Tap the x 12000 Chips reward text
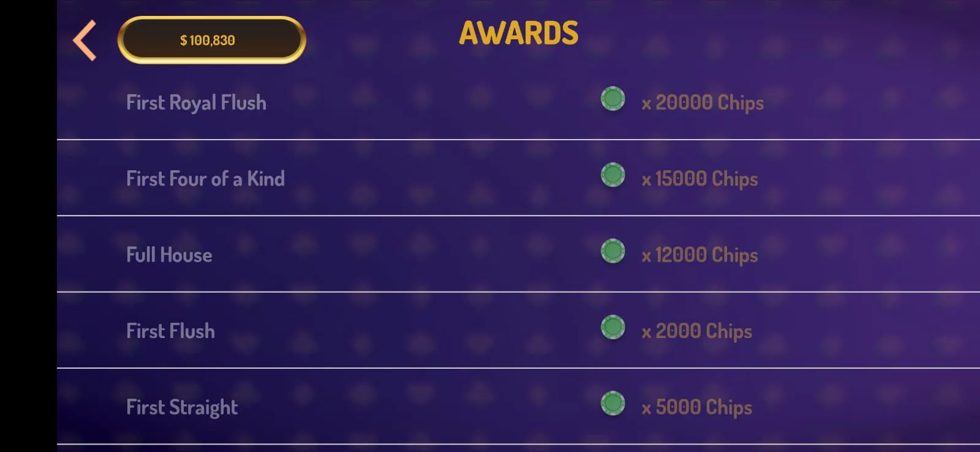The height and width of the screenshot is (452, 980). point(699,255)
